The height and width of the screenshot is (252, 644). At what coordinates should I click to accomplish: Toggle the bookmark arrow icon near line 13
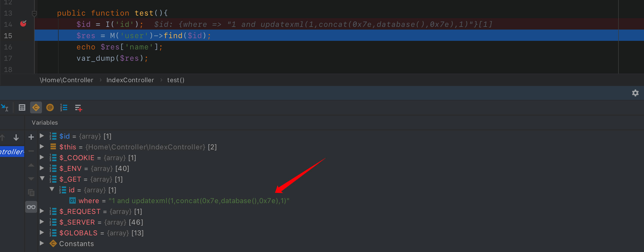pos(34,13)
